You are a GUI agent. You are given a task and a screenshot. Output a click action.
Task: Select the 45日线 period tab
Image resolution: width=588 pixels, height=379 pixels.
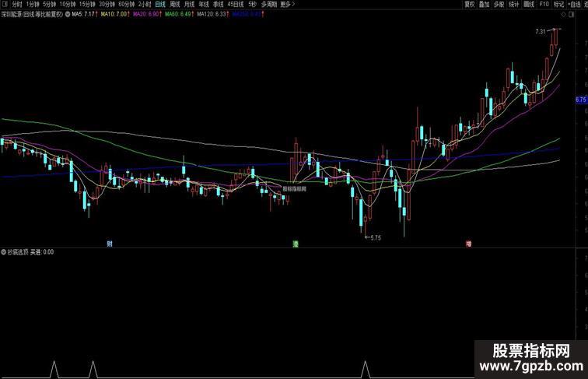coord(236,4)
